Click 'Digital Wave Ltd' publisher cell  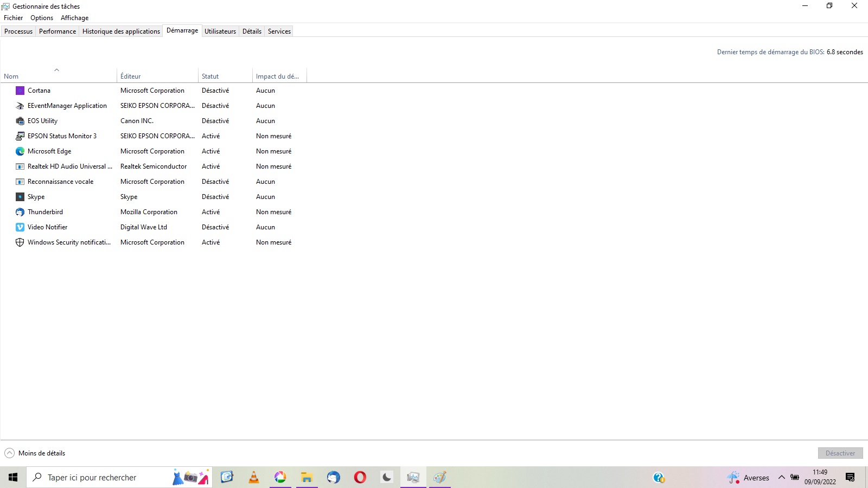tap(144, 227)
